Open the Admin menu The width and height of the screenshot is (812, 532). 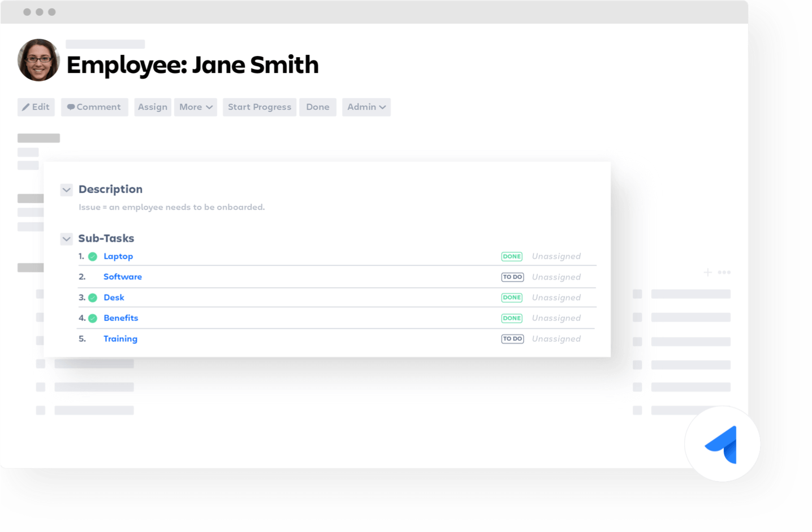click(366, 107)
